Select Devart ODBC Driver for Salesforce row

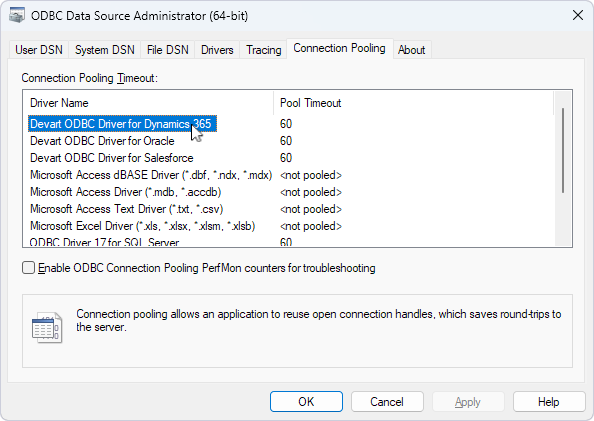112,158
